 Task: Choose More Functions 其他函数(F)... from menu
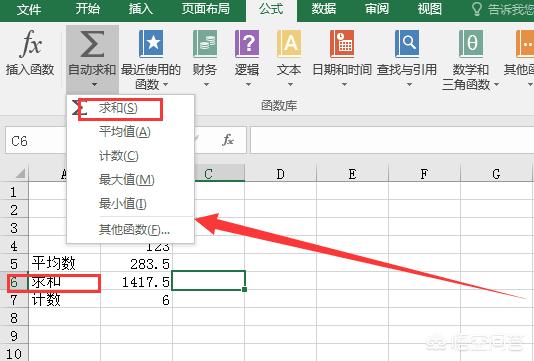(x=130, y=230)
